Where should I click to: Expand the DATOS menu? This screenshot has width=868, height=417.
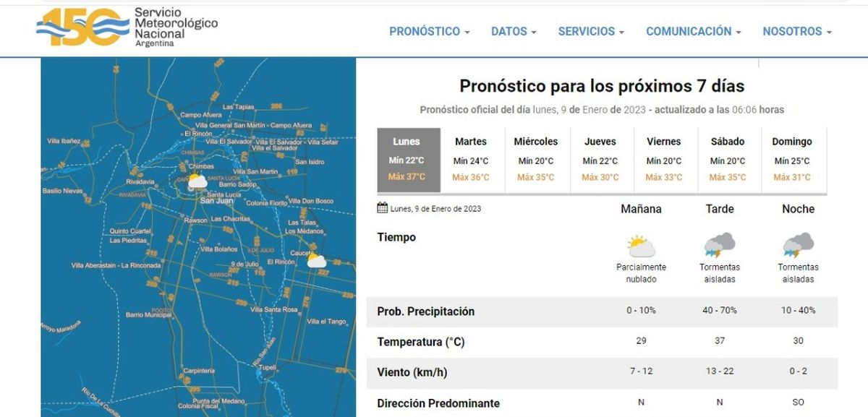click(x=514, y=32)
